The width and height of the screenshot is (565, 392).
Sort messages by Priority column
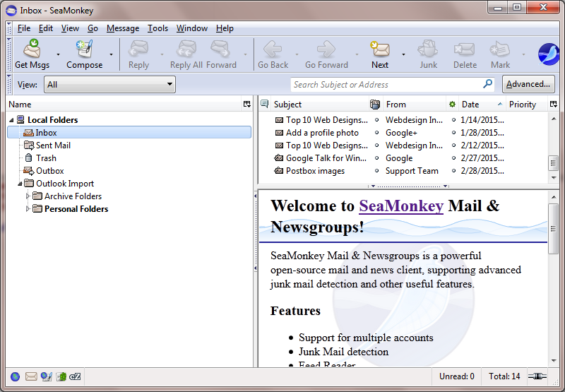pyautogui.click(x=527, y=105)
